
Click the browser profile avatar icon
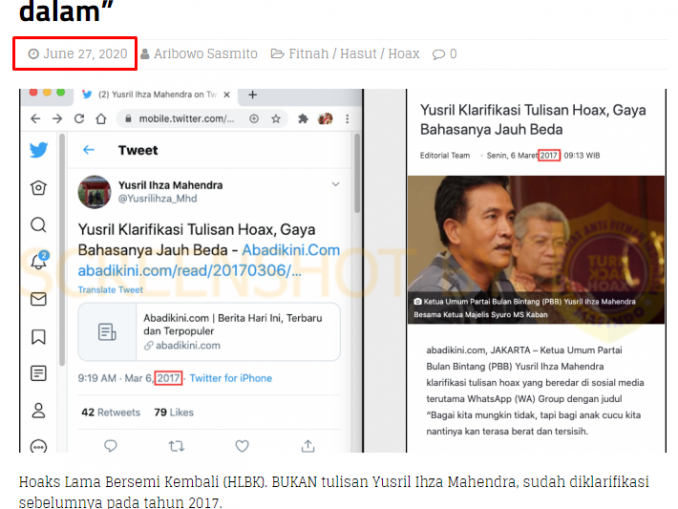[325, 118]
